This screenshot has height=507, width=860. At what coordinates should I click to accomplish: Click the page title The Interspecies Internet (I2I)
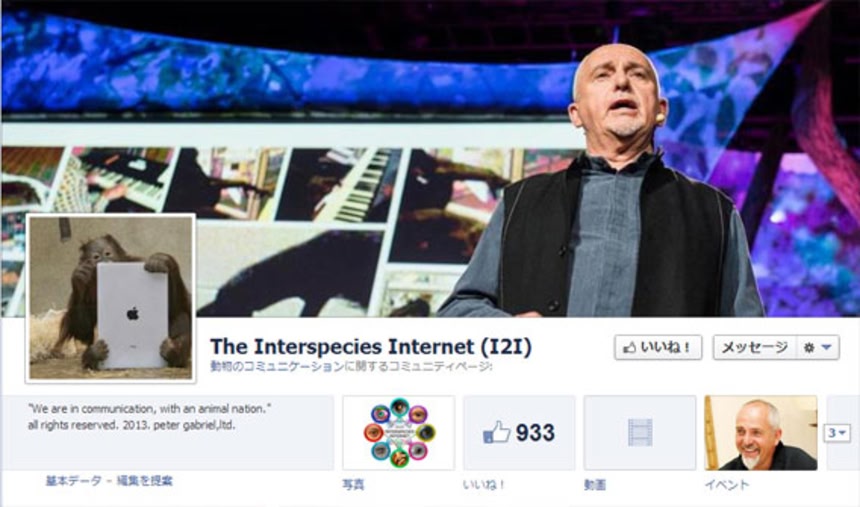(x=371, y=347)
